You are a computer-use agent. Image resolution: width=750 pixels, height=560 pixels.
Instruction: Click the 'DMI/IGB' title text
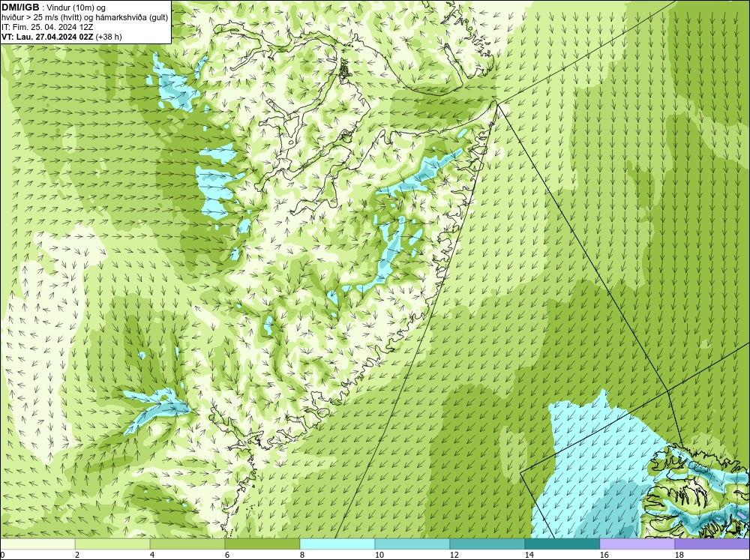coord(20,7)
